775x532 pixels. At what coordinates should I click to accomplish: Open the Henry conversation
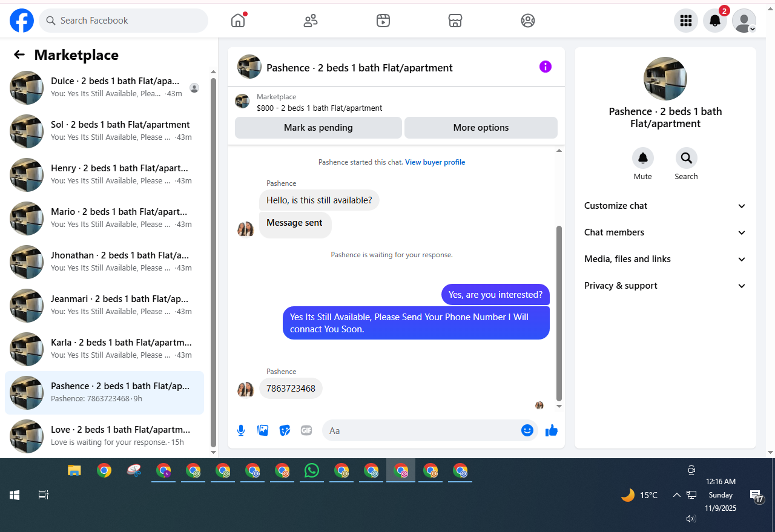point(104,175)
